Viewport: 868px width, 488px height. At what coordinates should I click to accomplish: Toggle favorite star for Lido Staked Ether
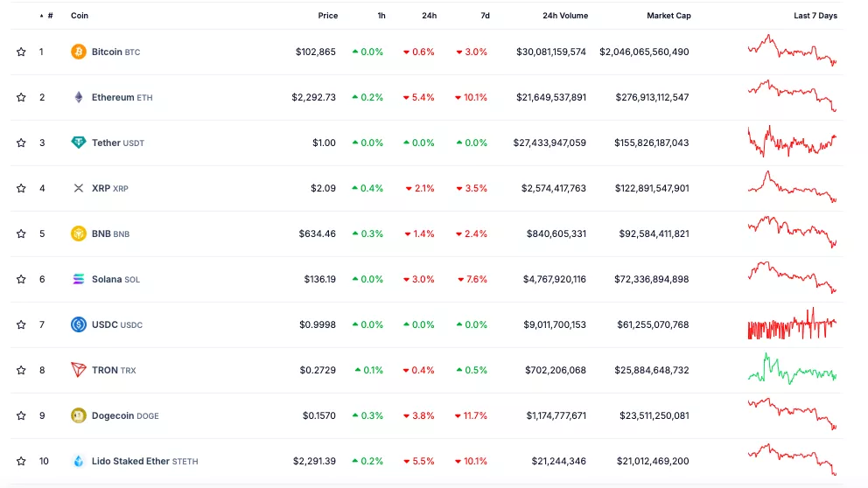(21, 461)
